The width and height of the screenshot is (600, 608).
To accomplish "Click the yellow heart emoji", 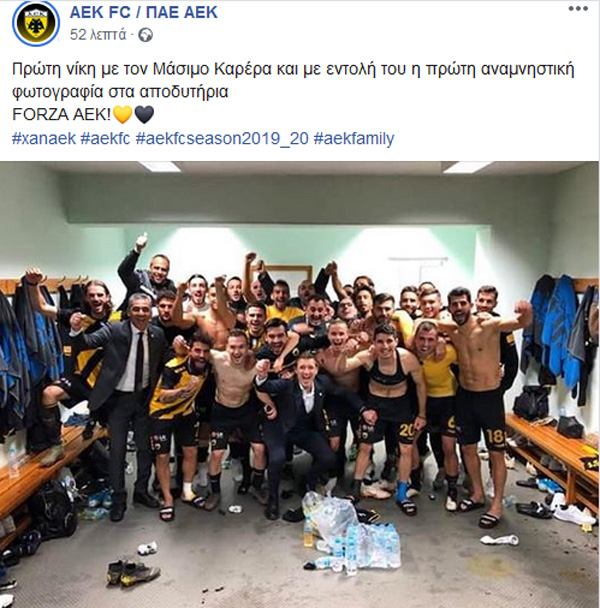I will coord(123,115).
